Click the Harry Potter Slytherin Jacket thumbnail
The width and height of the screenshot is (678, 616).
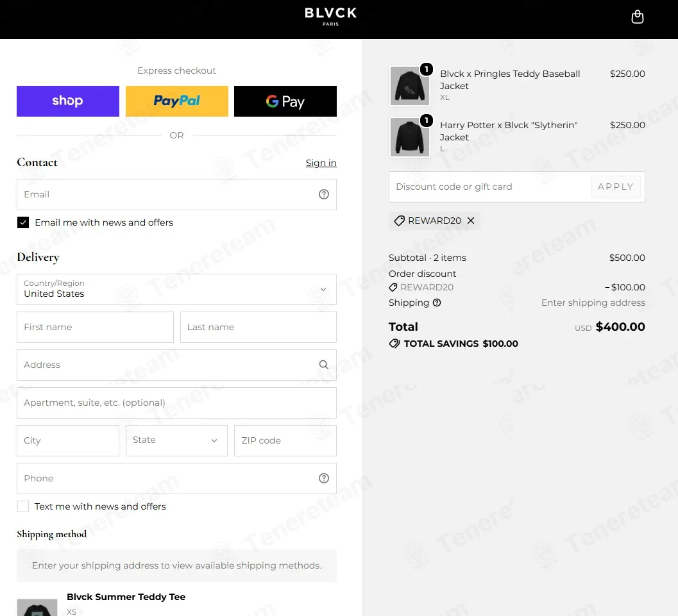409,137
